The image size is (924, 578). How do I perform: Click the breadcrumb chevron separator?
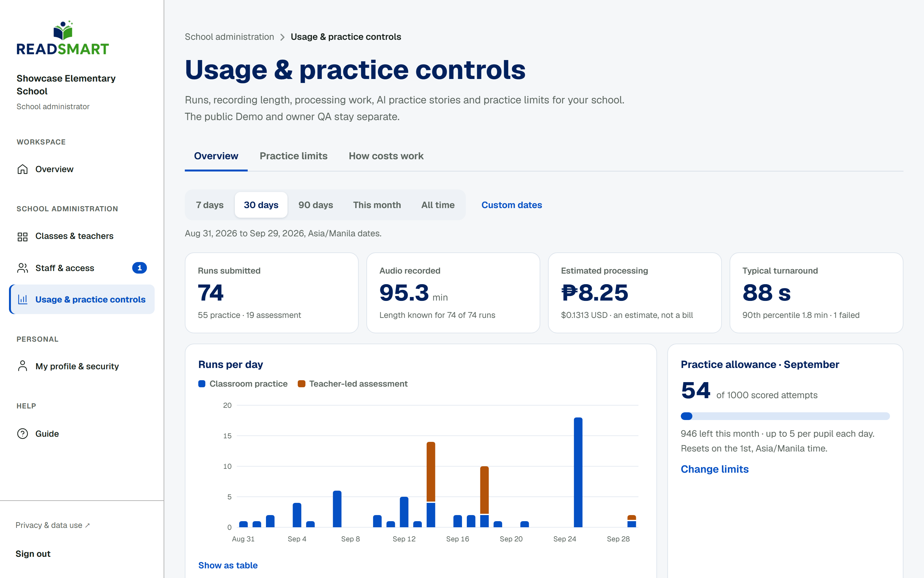[x=282, y=37]
